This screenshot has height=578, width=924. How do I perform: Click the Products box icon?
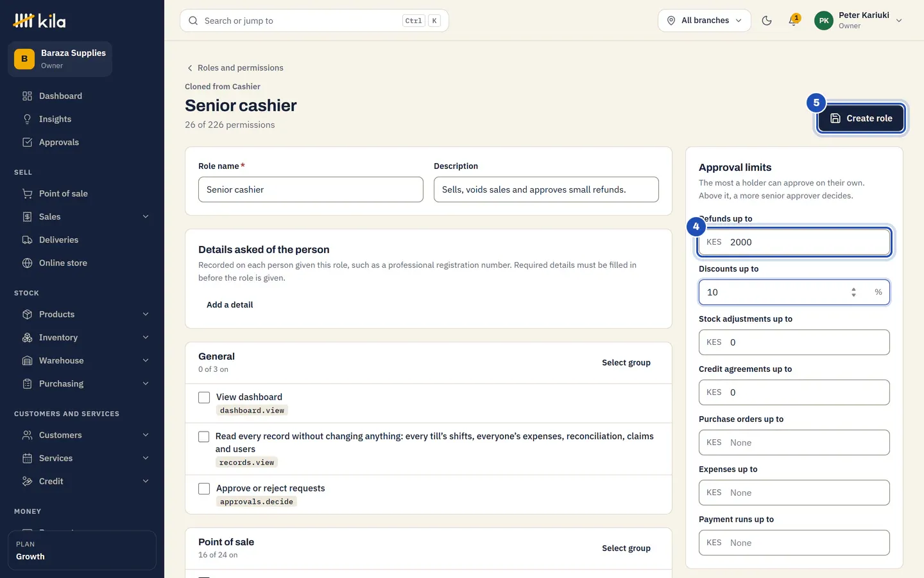(27, 315)
